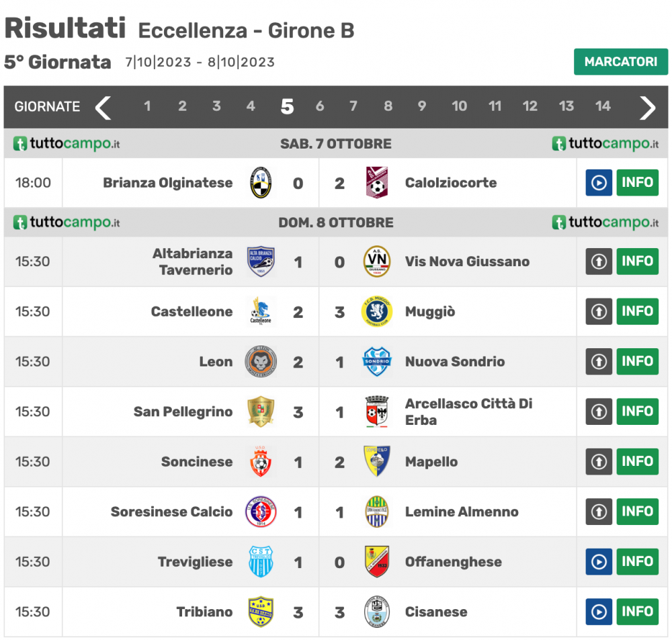Go to previous giornate with left chevron
672x640 pixels.
103,107
